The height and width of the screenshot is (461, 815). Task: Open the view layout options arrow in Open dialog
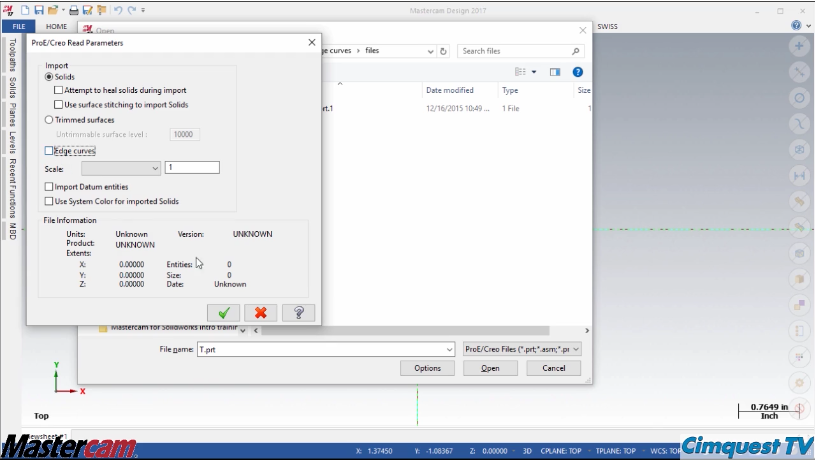click(534, 72)
